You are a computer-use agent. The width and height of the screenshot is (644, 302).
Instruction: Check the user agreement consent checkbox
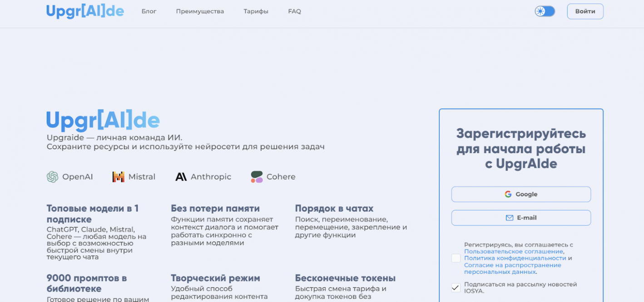pos(456,258)
